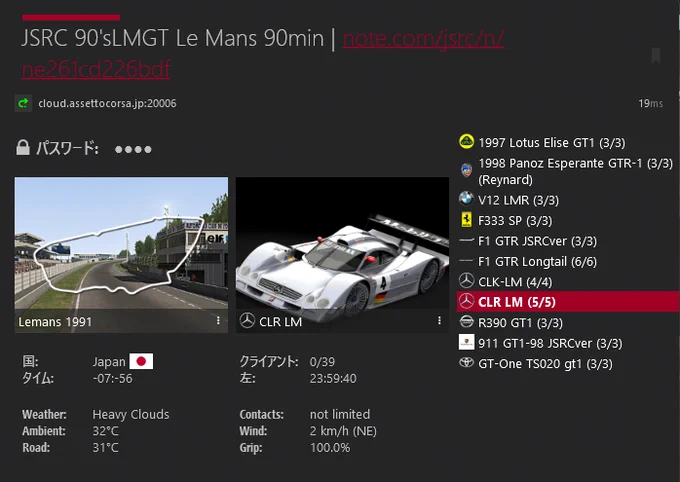Viewport: 680px width, 482px height.
Task: Click the green refresh server icon
Action: tap(23, 103)
